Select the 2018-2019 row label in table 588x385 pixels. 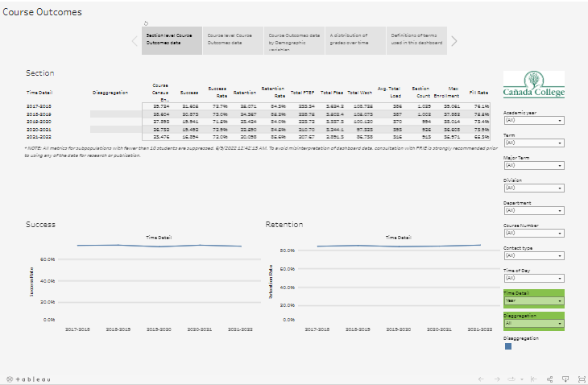tap(39, 114)
